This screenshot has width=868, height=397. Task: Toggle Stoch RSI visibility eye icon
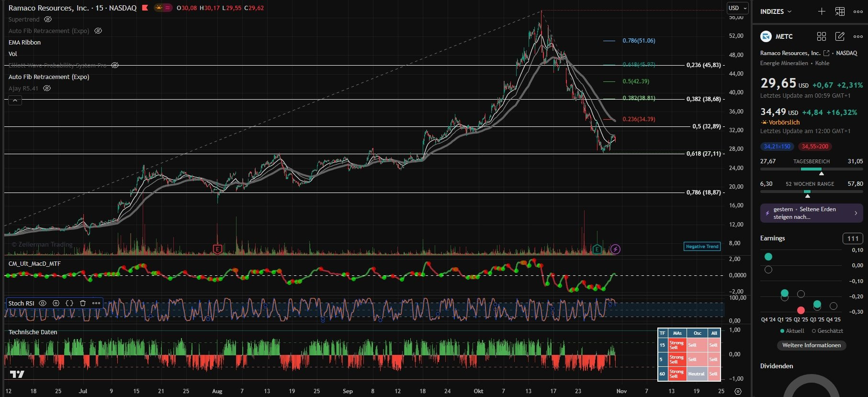pyautogui.click(x=43, y=303)
